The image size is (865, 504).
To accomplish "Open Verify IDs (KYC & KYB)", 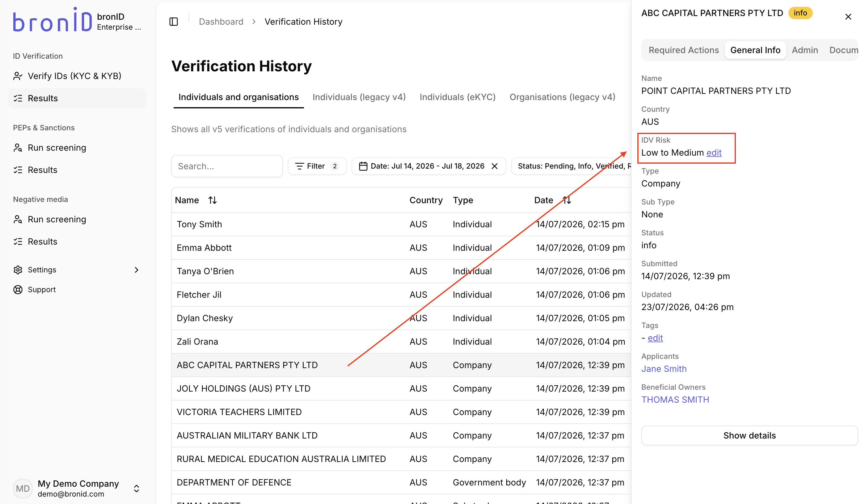I will coord(77,76).
